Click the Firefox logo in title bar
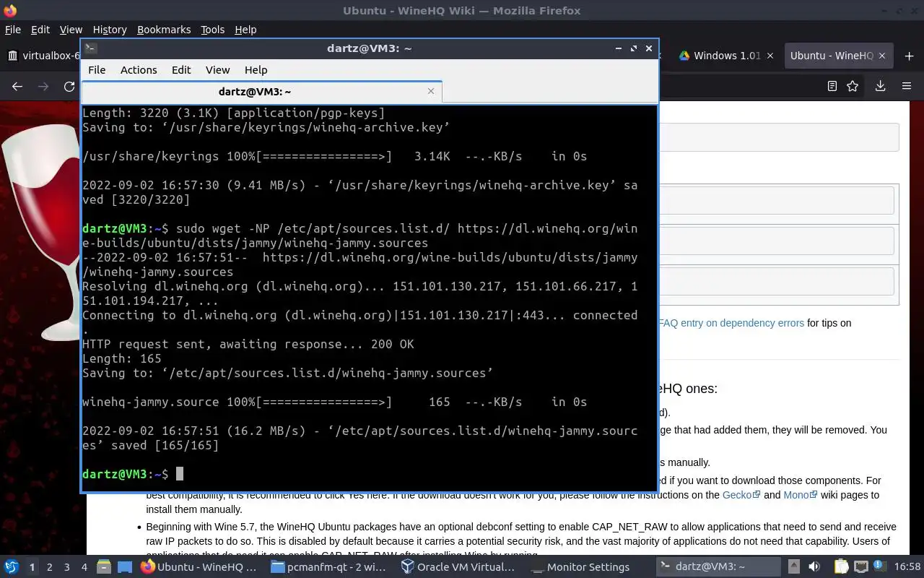Image resolution: width=924 pixels, height=578 pixels. coord(9,10)
